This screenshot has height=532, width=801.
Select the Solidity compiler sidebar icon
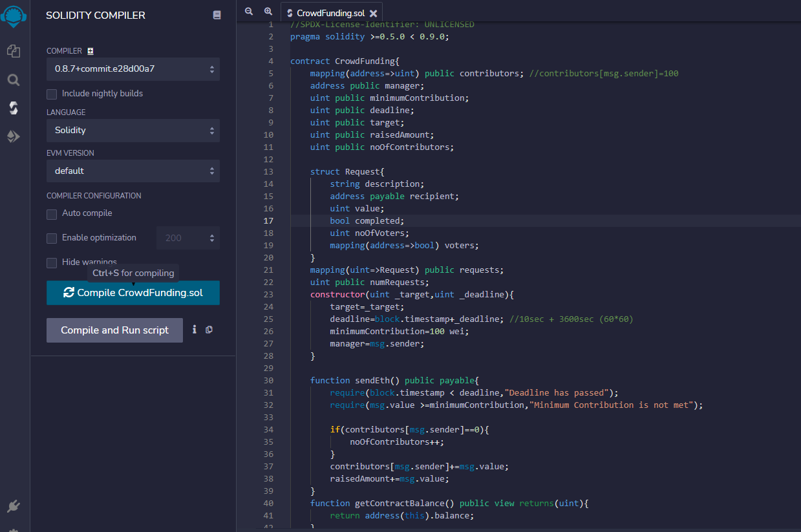click(14, 108)
